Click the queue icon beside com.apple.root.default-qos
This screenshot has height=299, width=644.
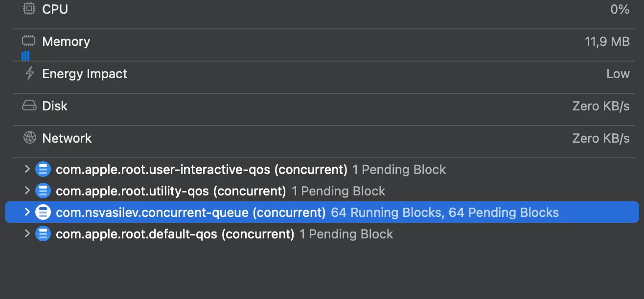coord(43,234)
